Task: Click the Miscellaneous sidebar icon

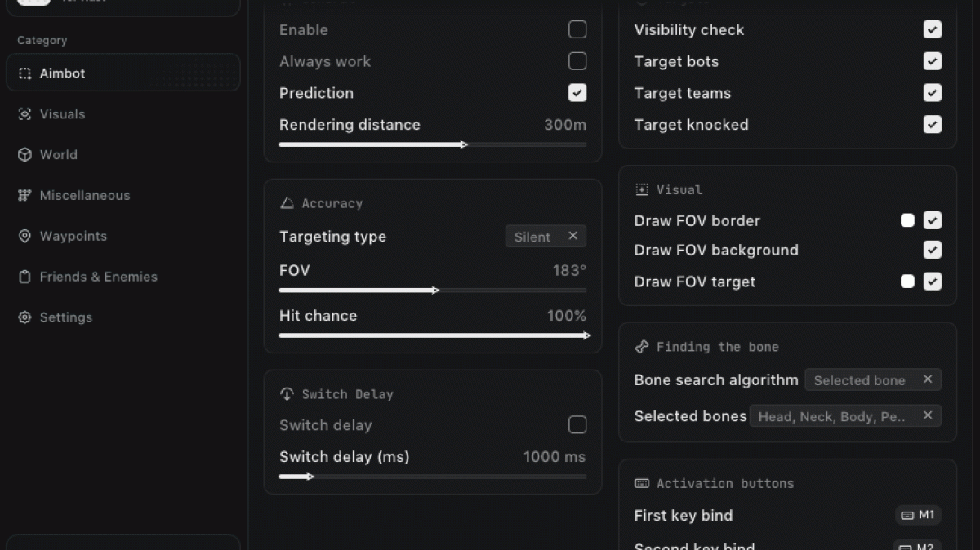Action: click(24, 196)
